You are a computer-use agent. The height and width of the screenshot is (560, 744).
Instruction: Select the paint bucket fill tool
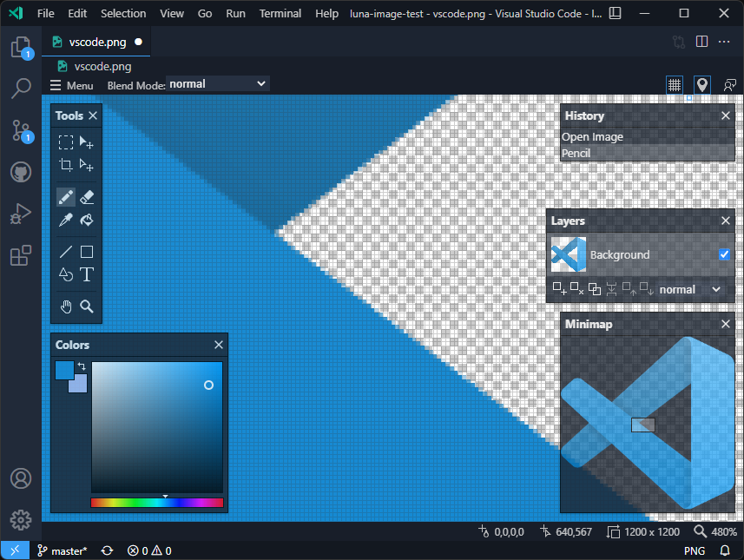click(x=87, y=220)
